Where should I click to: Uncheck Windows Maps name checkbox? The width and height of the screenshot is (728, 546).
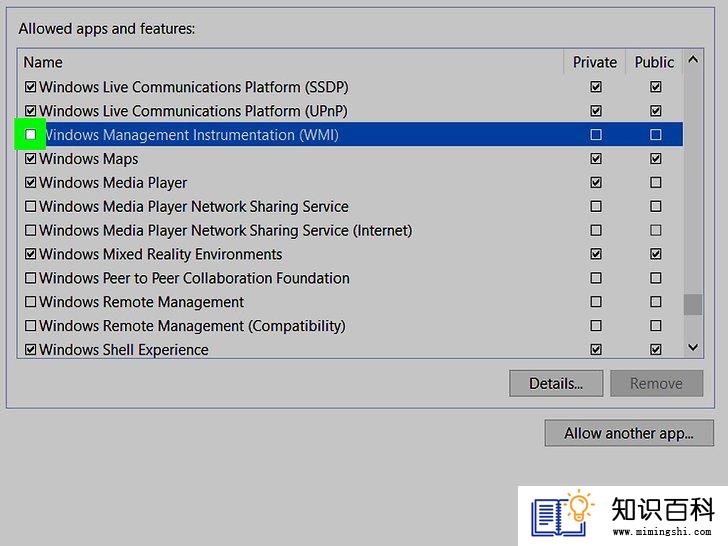pos(30,159)
